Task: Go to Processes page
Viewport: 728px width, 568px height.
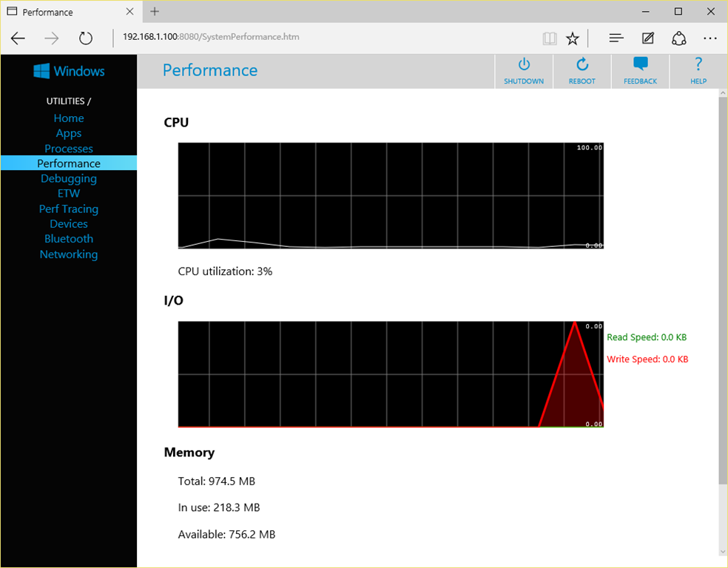Action: point(69,149)
